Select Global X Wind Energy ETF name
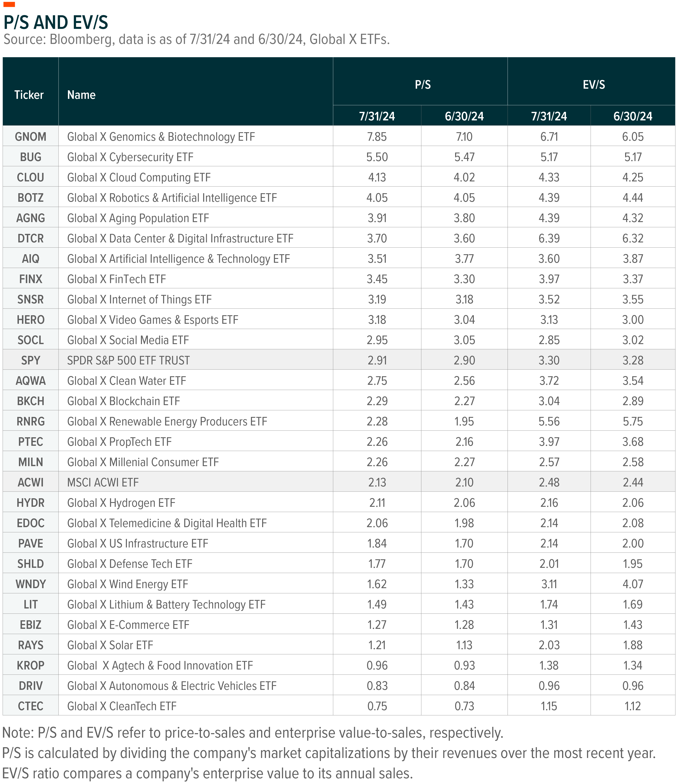678x784 pixels. (x=128, y=584)
